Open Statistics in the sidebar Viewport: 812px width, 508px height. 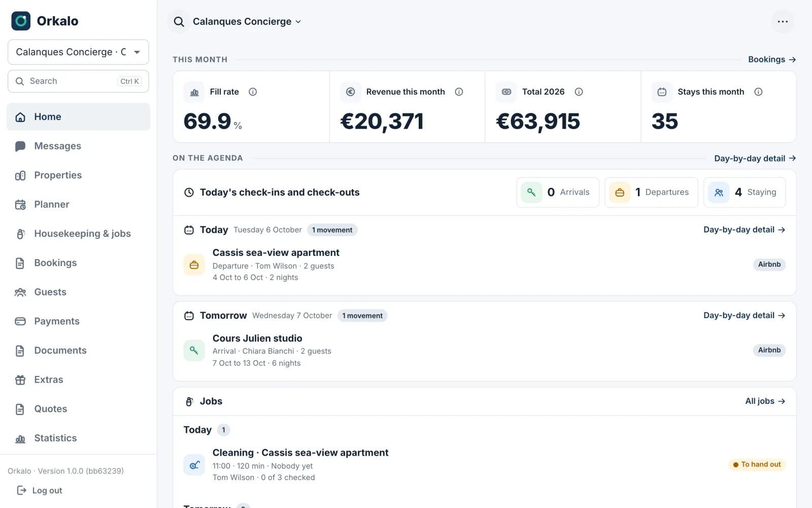pyautogui.click(x=78, y=438)
